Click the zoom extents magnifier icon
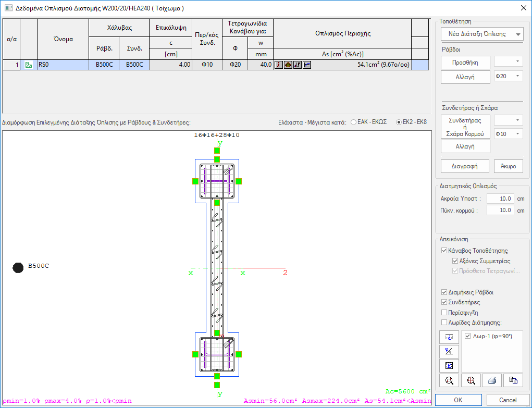 [x=471, y=380]
